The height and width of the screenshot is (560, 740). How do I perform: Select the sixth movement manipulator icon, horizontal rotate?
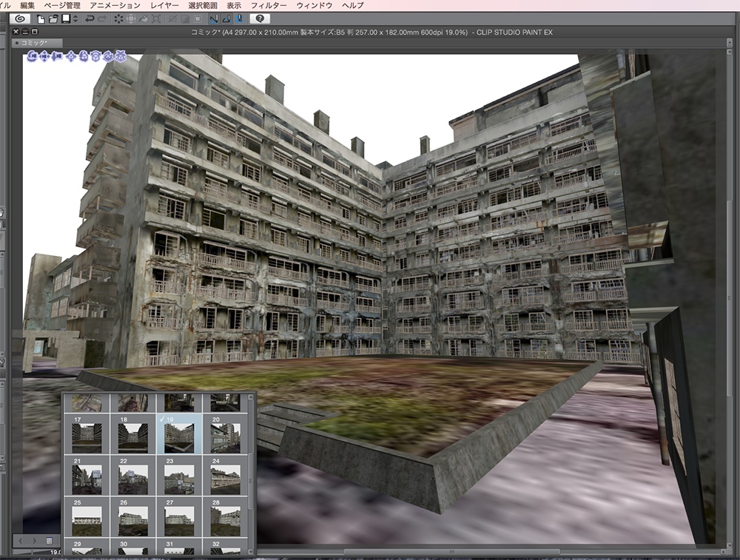click(95, 57)
